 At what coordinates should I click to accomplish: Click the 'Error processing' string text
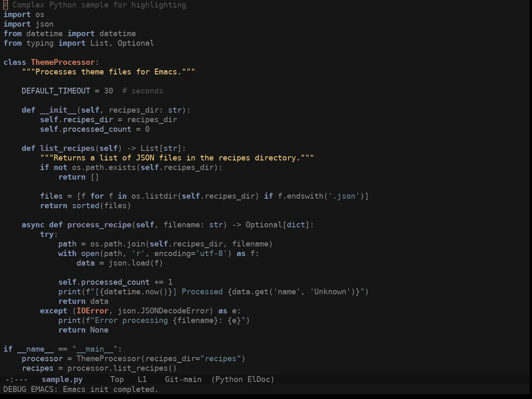click(131, 320)
